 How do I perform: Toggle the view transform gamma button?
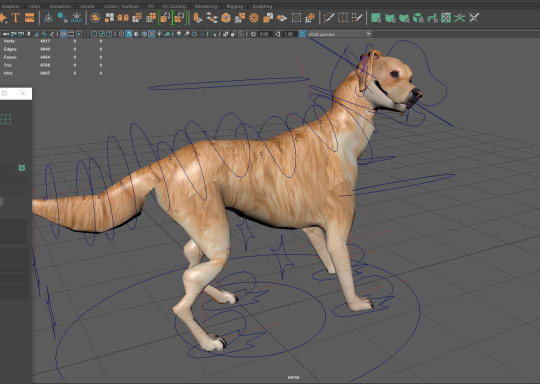(302, 34)
